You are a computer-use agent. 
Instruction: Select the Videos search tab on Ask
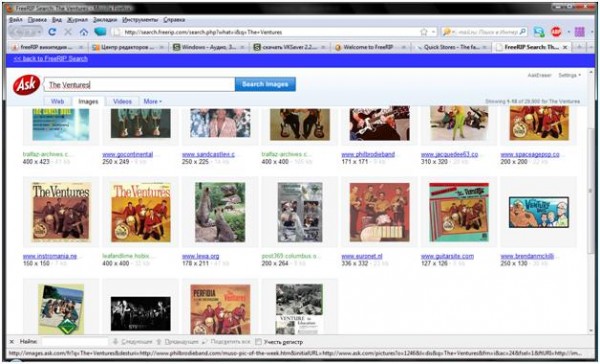coord(122,101)
